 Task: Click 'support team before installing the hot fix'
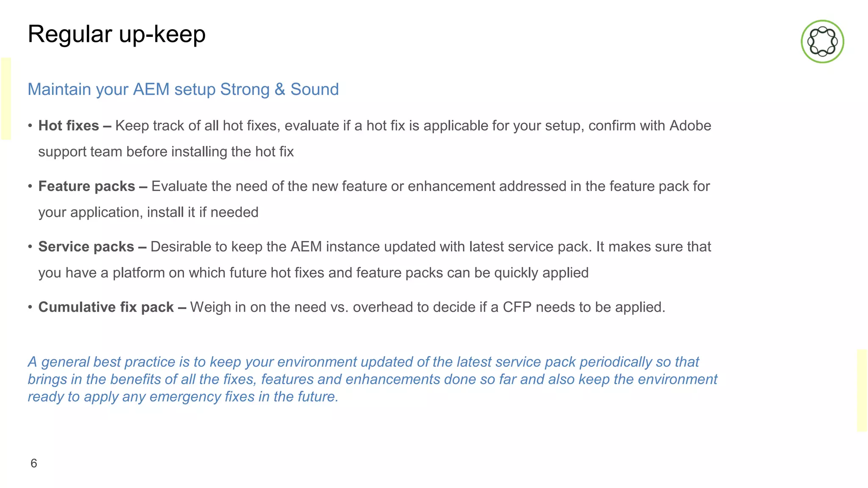[x=166, y=152]
